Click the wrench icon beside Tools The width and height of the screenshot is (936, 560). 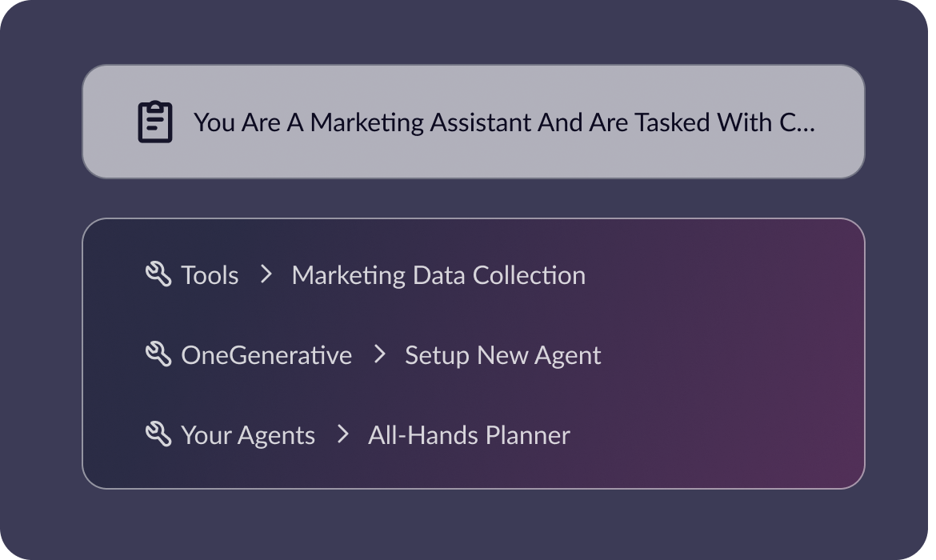[158, 274]
